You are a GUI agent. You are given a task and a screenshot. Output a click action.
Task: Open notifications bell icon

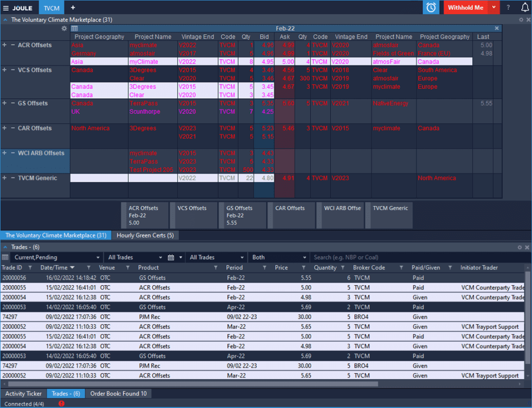tap(524, 8)
